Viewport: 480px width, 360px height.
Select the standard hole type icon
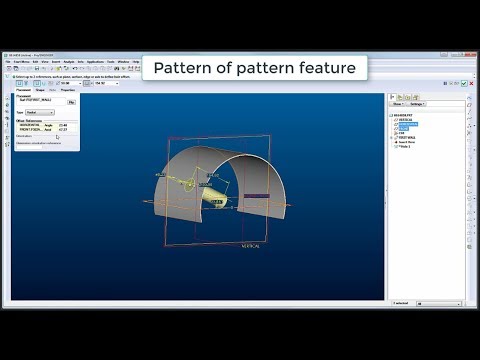click(x=26, y=83)
